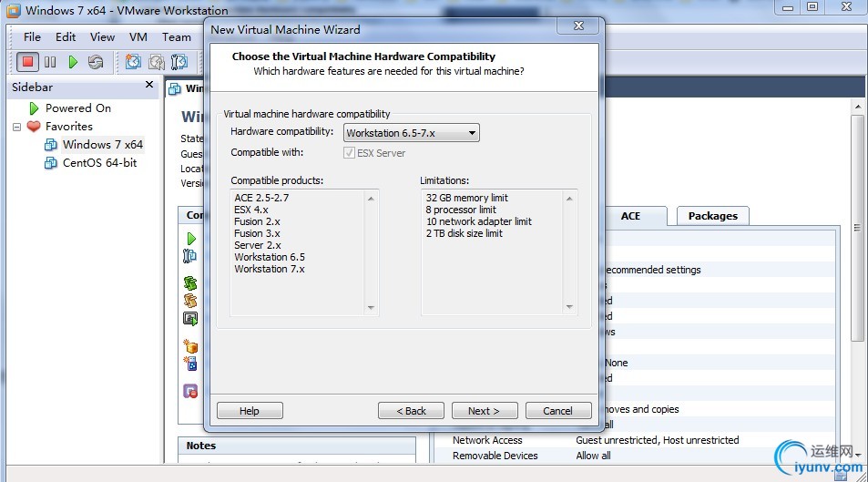Click the Powered On icon in sidebar
The image size is (868, 482).
pyautogui.click(x=34, y=108)
